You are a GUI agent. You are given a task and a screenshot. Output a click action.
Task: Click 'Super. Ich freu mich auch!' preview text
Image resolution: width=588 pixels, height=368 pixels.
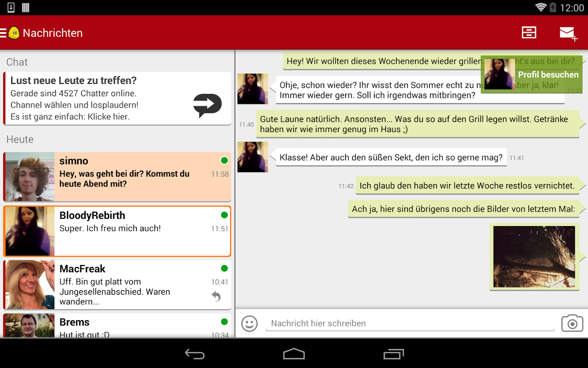click(x=110, y=228)
